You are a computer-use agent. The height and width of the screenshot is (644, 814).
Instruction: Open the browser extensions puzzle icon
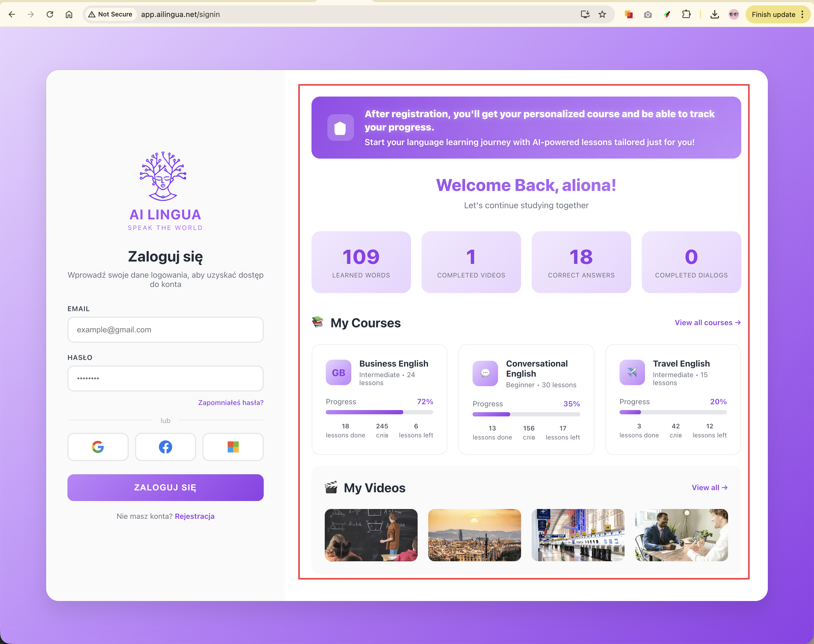(686, 14)
